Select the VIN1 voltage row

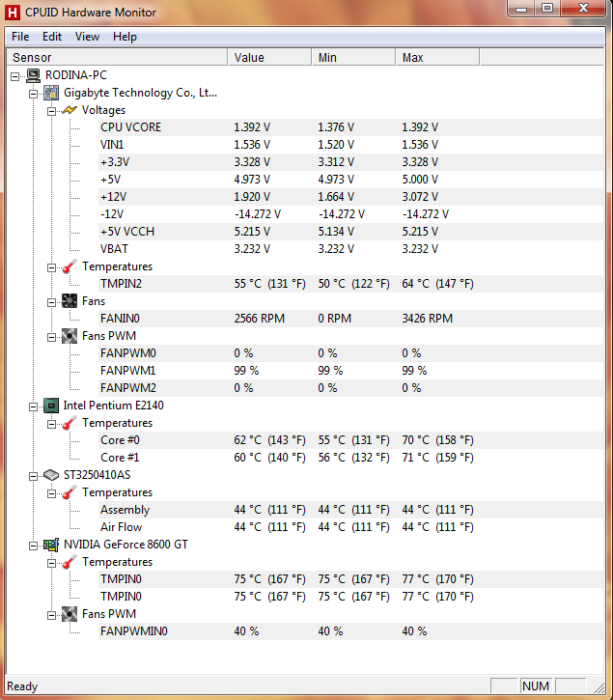(351, 145)
